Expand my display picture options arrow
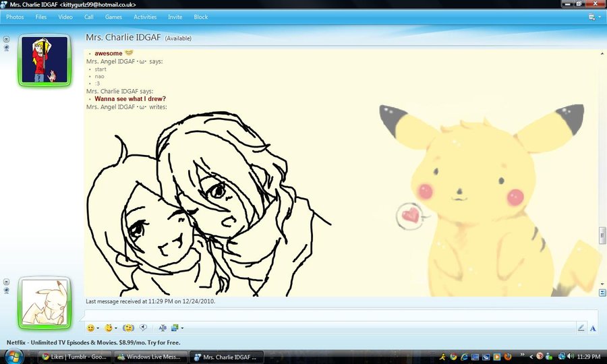The width and height of the screenshot is (607, 364). (x=6, y=282)
